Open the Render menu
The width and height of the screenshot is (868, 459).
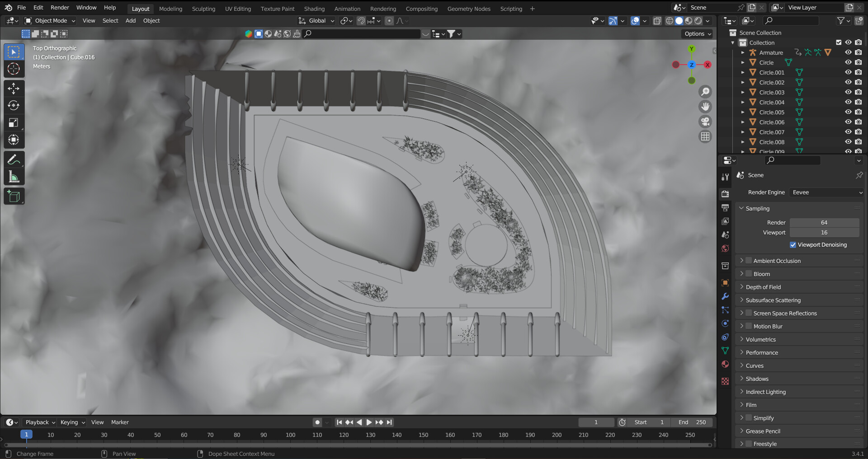pos(60,8)
